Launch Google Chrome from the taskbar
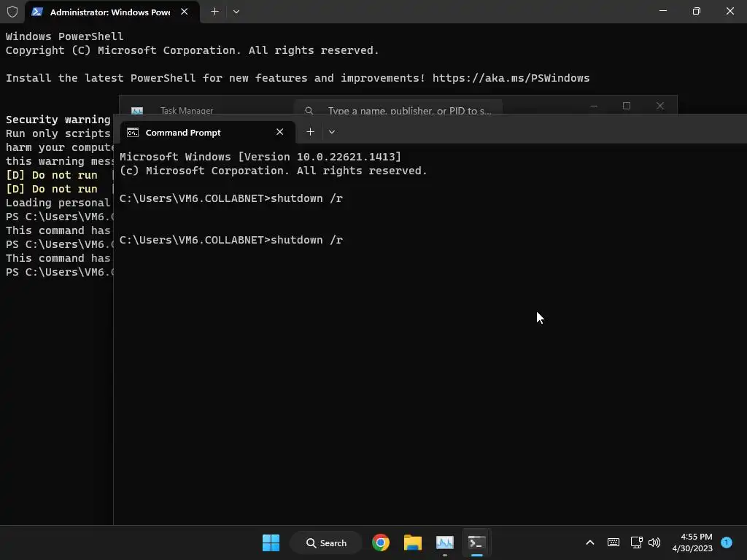Viewport: 747px width, 560px height. pos(381,542)
